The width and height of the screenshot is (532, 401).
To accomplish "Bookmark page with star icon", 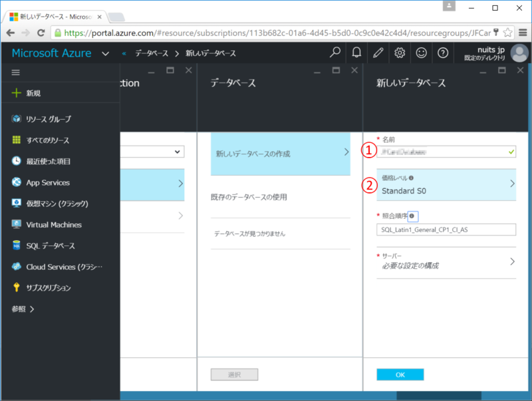I will 507,33.
